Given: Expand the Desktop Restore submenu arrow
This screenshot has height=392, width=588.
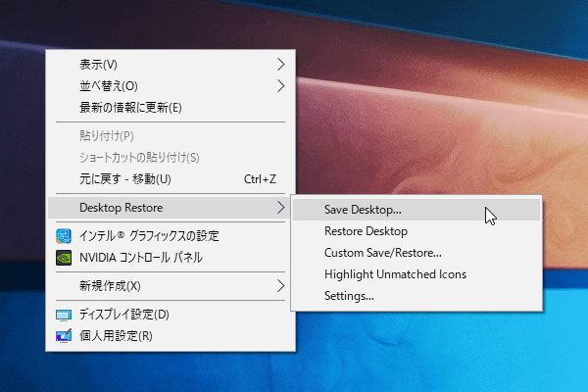Looking at the screenshot, I should click(x=281, y=208).
